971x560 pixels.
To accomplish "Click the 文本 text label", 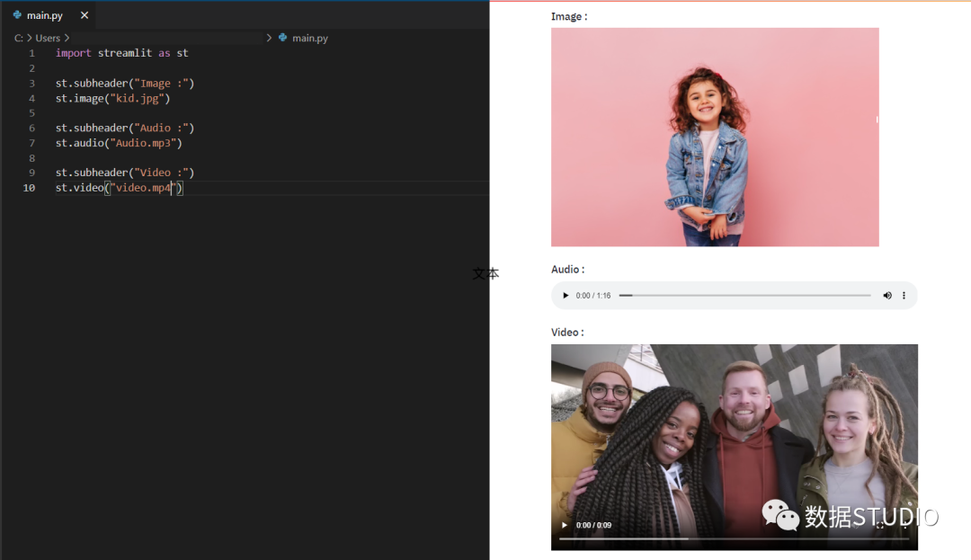I will [485, 273].
